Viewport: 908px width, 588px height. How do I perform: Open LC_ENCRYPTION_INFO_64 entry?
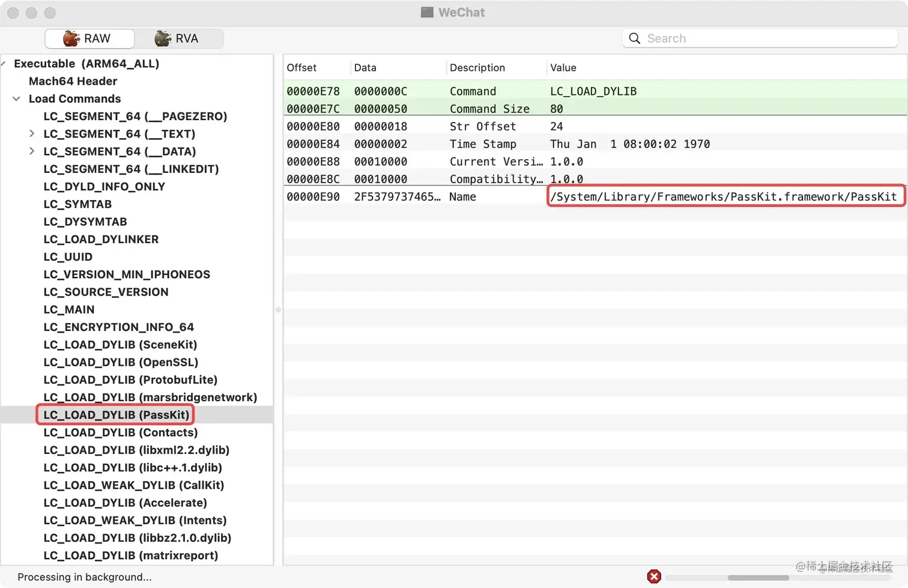coord(118,327)
